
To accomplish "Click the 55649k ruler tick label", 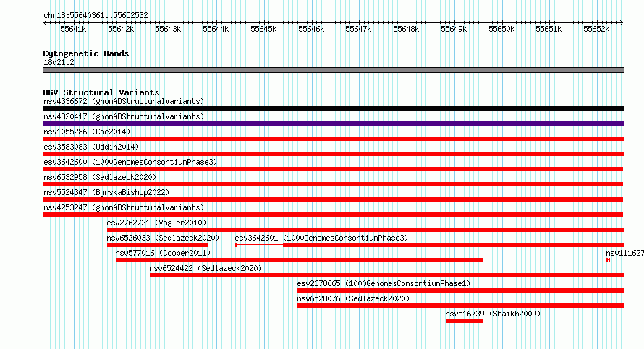I will [454, 29].
